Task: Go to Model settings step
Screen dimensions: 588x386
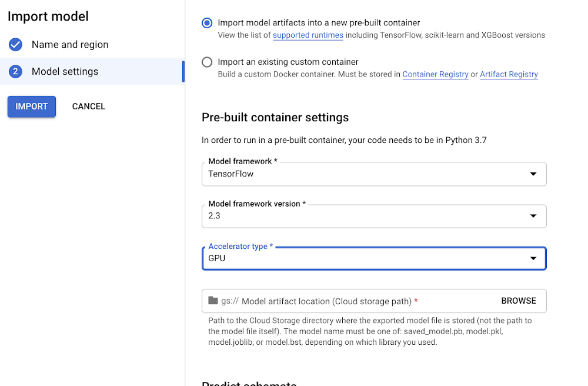Action: tap(92, 71)
